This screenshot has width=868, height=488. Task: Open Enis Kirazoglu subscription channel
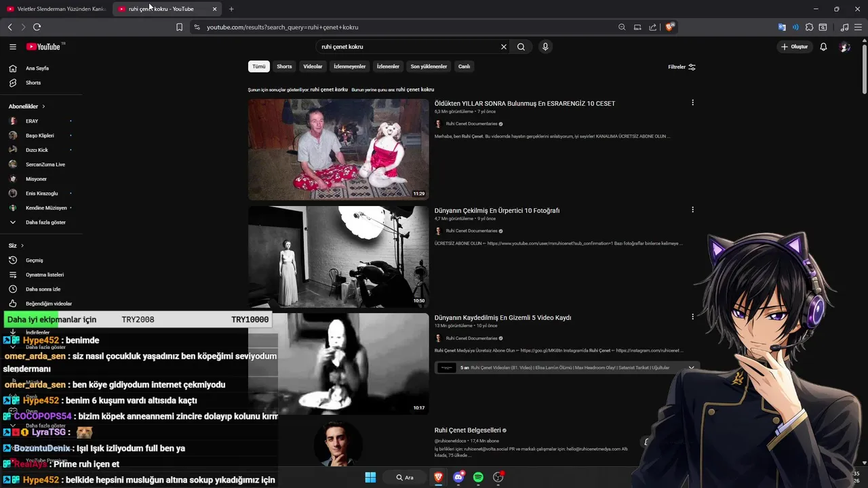click(41, 193)
